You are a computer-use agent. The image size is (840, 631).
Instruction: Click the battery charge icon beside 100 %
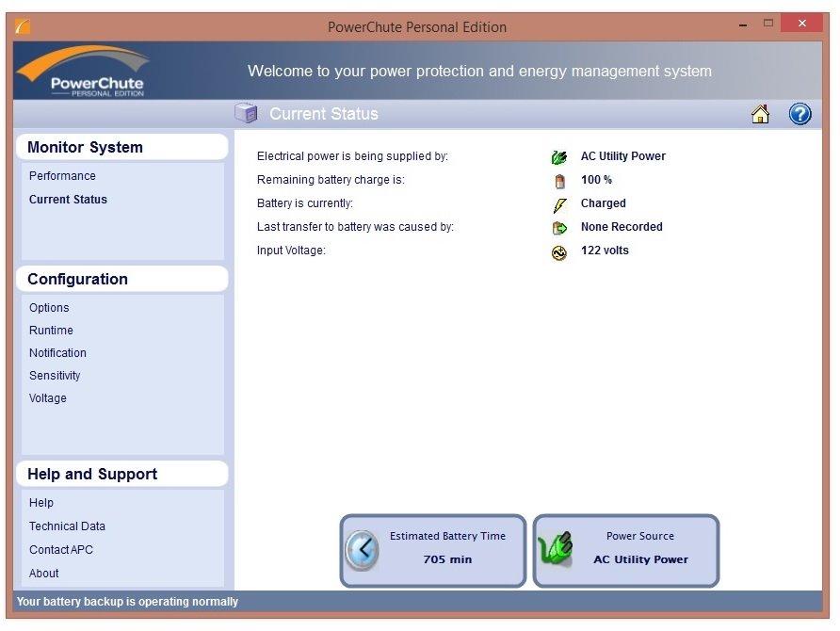tap(559, 181)
